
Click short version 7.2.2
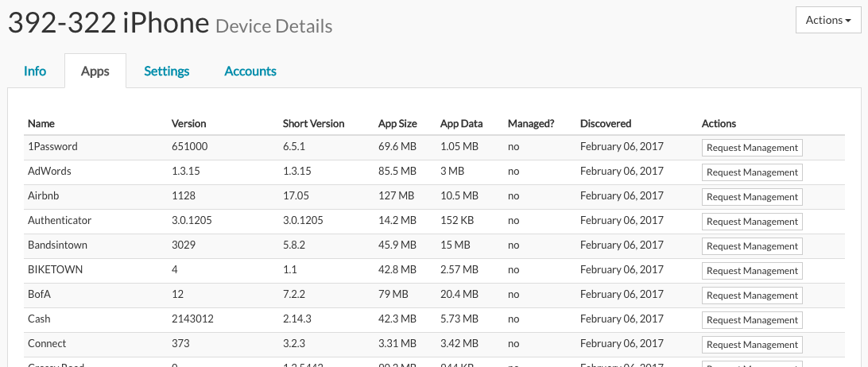(293, 294)
